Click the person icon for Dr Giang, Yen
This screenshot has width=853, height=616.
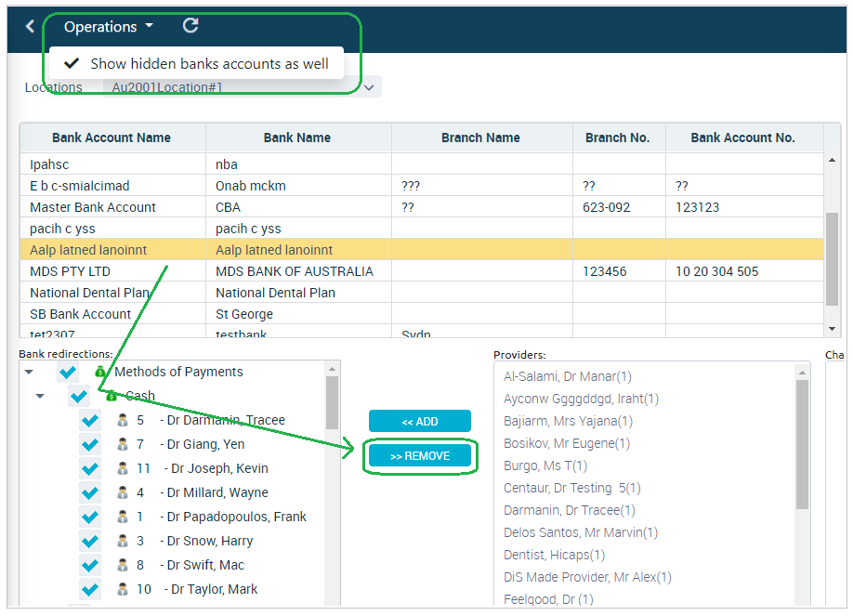pyautogui.click(x=123, y=444)
